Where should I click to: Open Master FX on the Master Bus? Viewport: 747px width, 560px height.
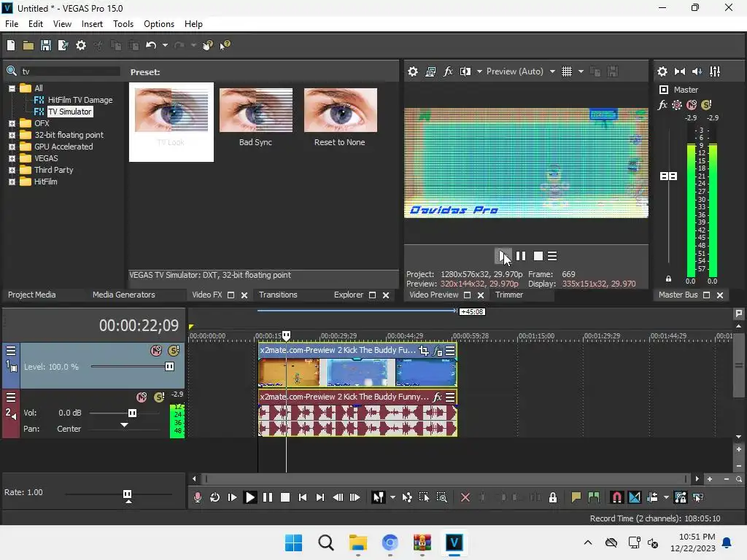tap(662, 105)
